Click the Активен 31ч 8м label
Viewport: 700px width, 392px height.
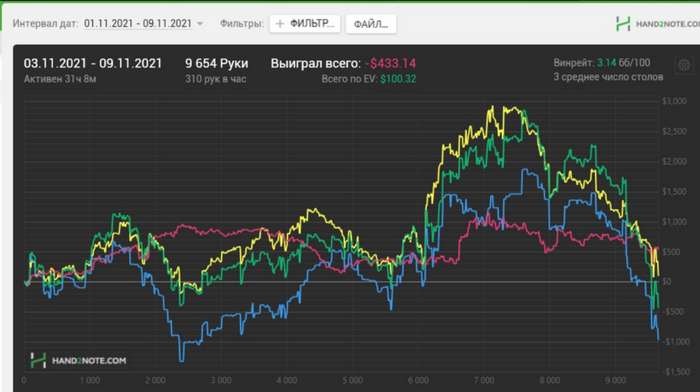[60, 79]
